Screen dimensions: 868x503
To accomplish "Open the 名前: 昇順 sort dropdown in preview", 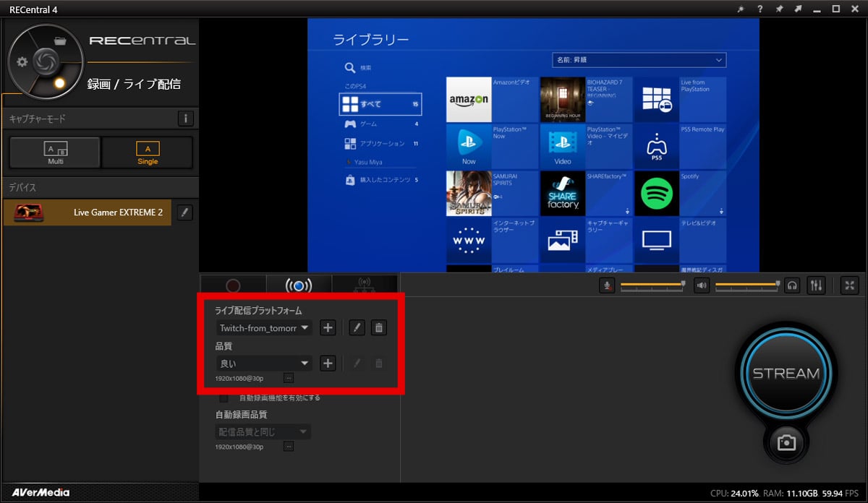I will (639, 60).
